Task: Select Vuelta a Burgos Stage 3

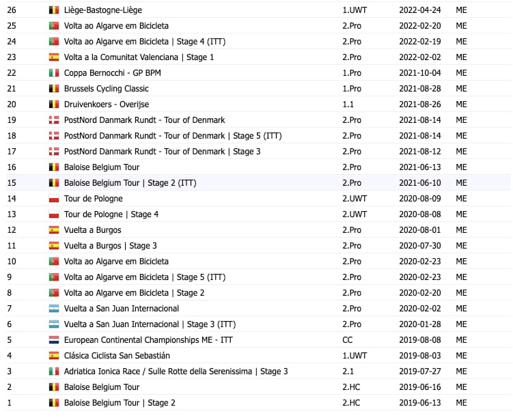Action: (111, 246)
